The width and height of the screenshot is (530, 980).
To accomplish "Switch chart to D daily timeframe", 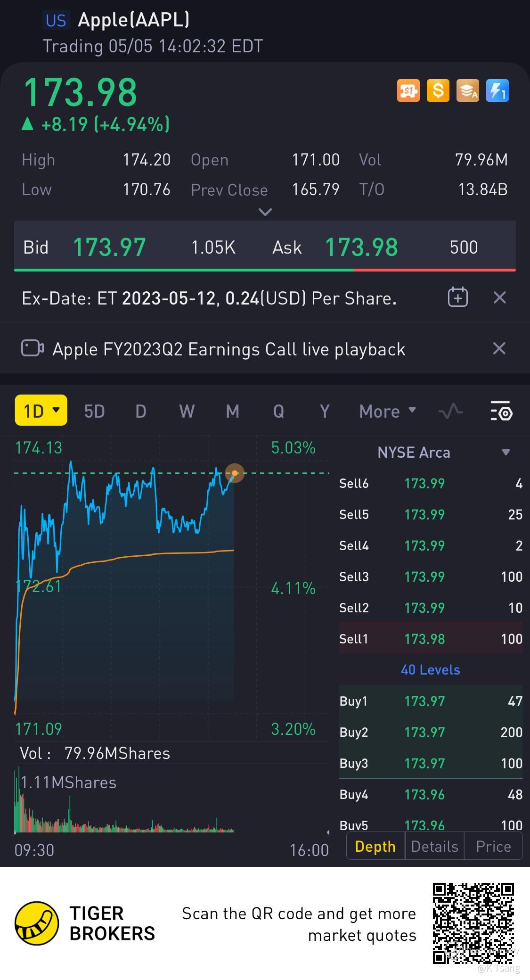I will point(140,411).
